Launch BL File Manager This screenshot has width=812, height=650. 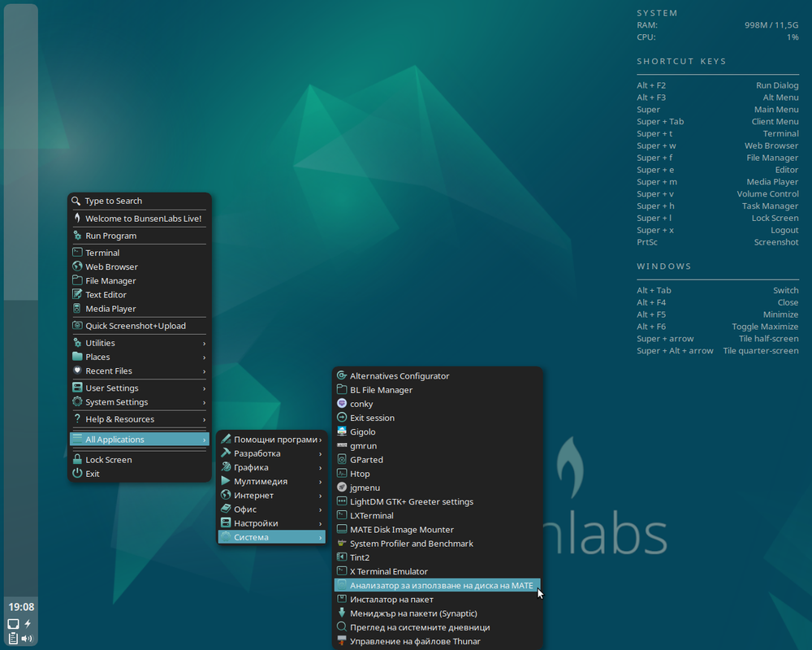[438, 389]
